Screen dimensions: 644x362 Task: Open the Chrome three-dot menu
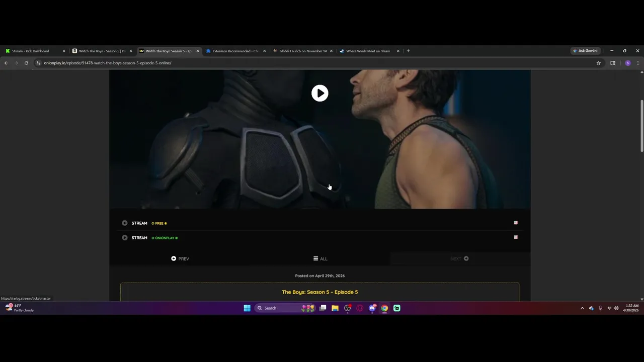click(x=638, y=63)
